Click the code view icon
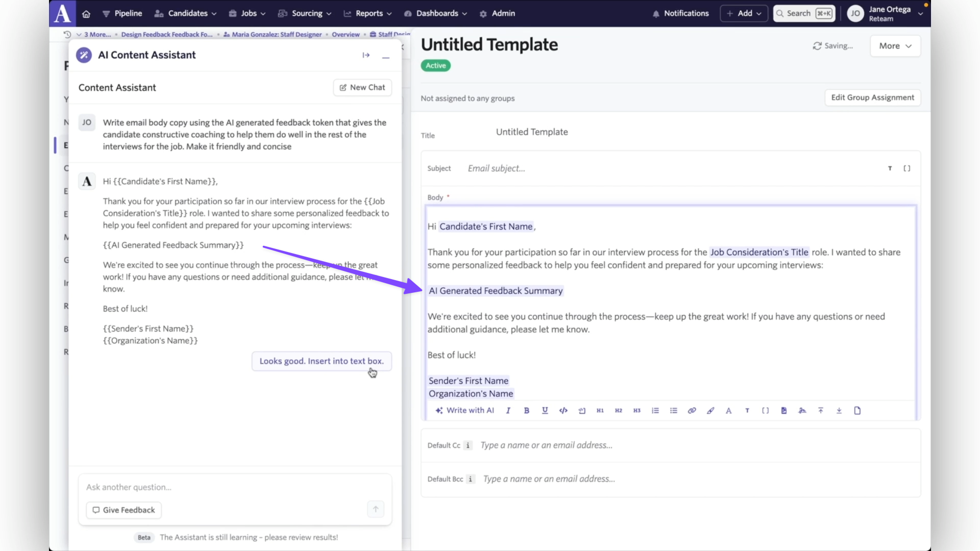 [x=563, y=410]
